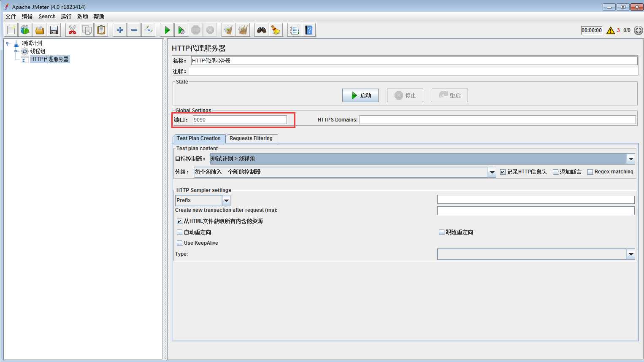644x362 pixels.
Task: Switch to Requests Filtering tab
Action: tap(251, 138)
